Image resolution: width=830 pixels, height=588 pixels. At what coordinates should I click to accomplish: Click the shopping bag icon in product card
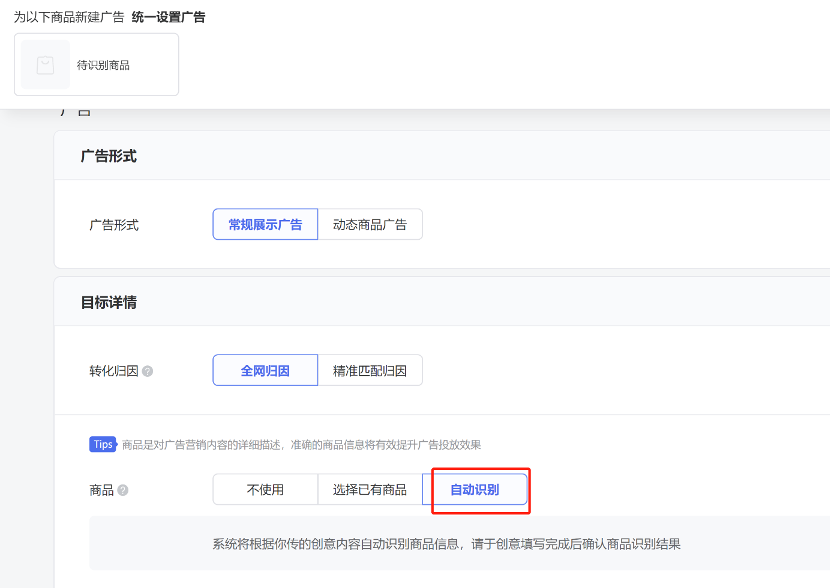45,65
